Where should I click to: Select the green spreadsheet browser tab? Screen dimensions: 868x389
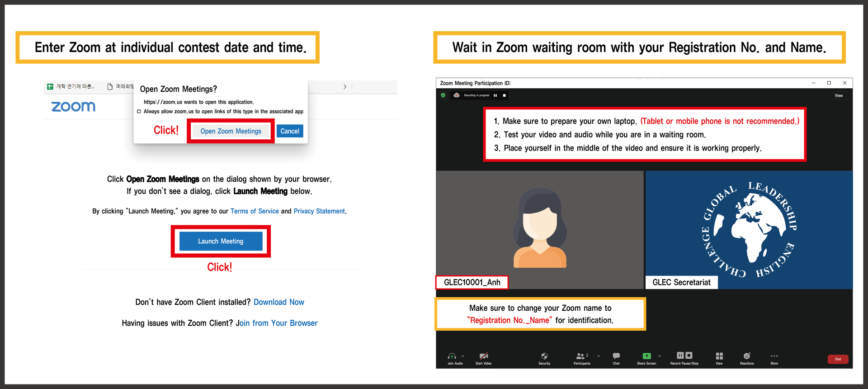coord(71,86)
